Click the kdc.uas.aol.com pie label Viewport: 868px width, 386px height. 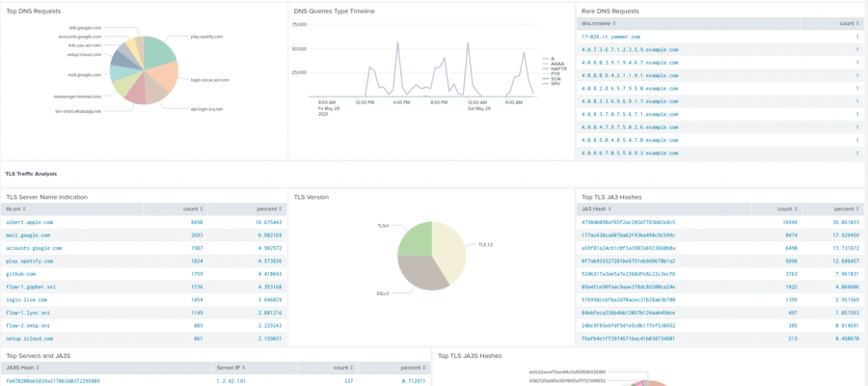(x=85, y=45)
